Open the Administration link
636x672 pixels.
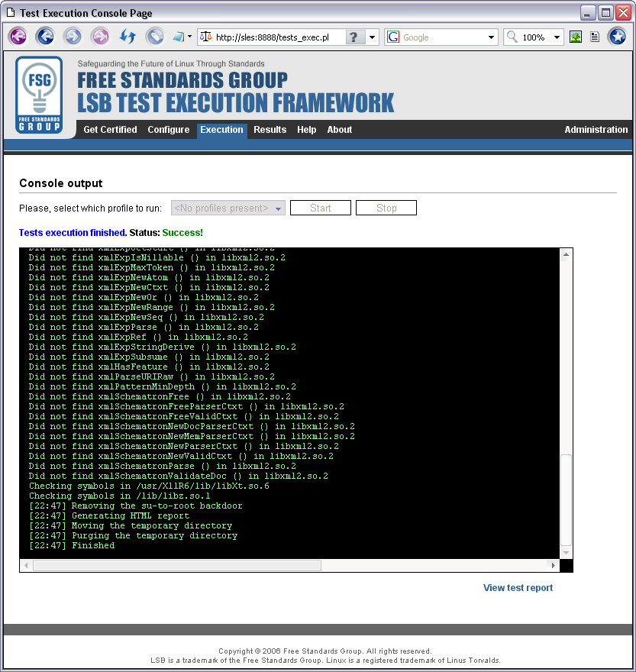coord(596,129)
